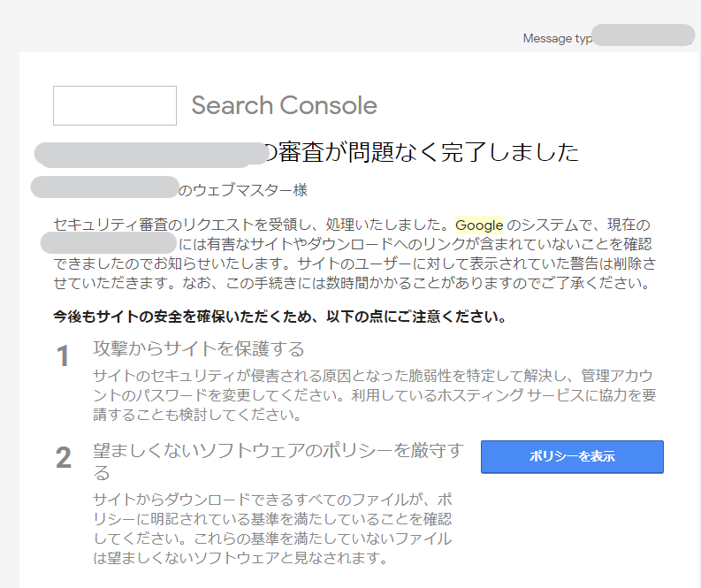The image size is (701, 588).
Task: Click the paragraph starting サイトのセキュリティが侵害される
Action: pos(374,395)
